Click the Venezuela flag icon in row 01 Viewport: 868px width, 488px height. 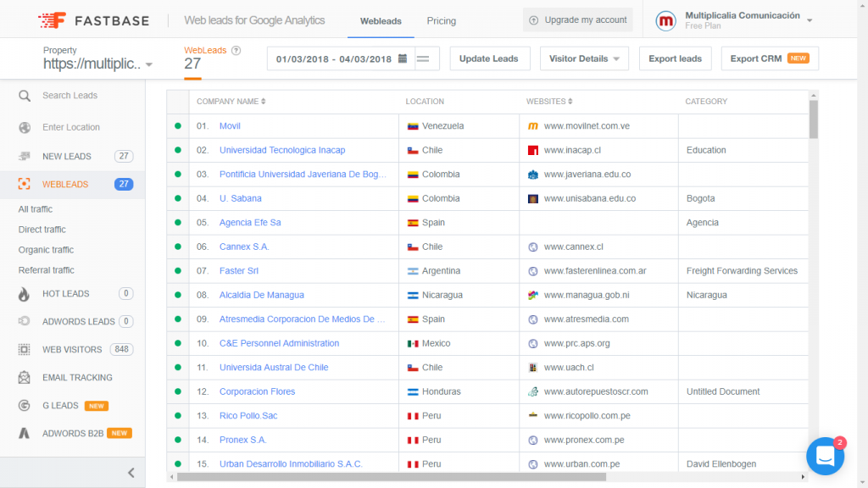[413, 126]
